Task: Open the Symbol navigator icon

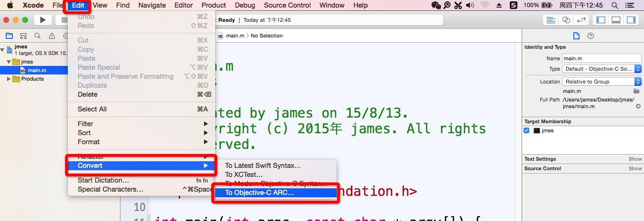Action: tap(23, 36)
